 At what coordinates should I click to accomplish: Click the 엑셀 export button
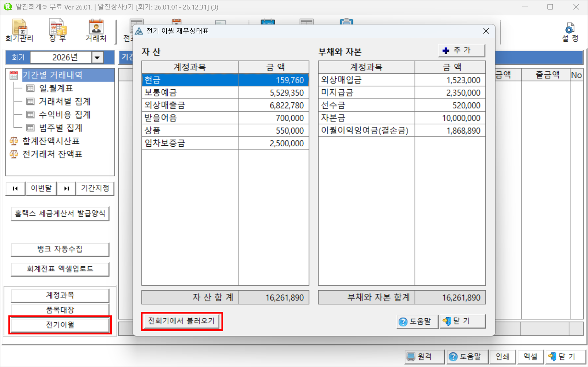[x=530, y=356]
